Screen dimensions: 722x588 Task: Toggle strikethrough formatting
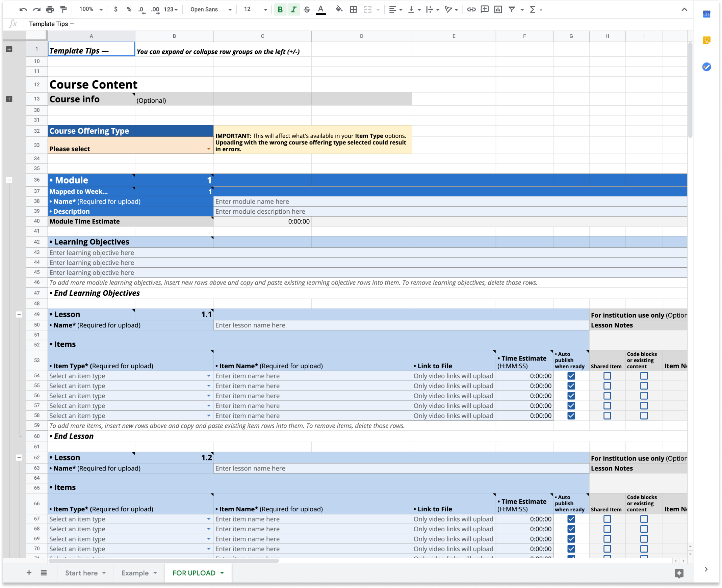click(x=307, y=9)
